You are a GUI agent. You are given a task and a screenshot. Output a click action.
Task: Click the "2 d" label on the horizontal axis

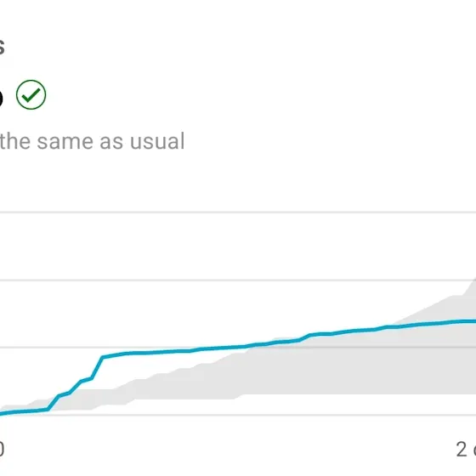point(466,450)
